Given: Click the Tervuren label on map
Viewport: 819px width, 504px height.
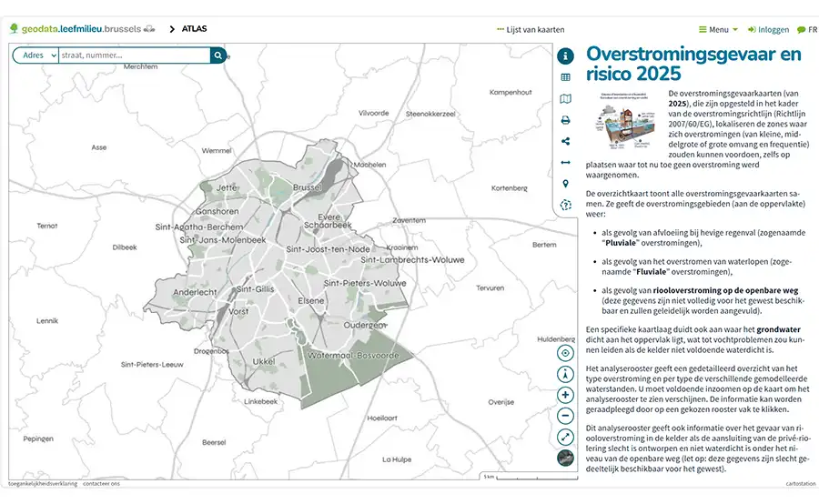Looking at the screenshot, I should coord(490,287).
